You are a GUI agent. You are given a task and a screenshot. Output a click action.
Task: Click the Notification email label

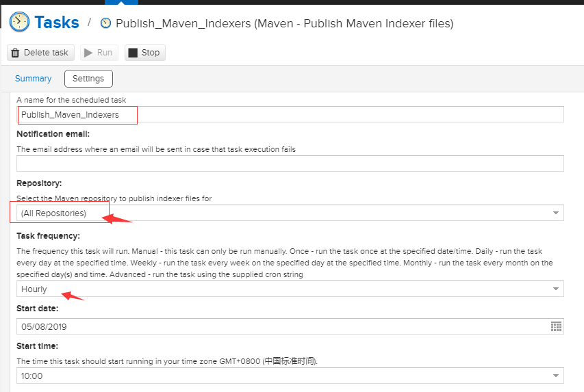[x=53, y=134]
